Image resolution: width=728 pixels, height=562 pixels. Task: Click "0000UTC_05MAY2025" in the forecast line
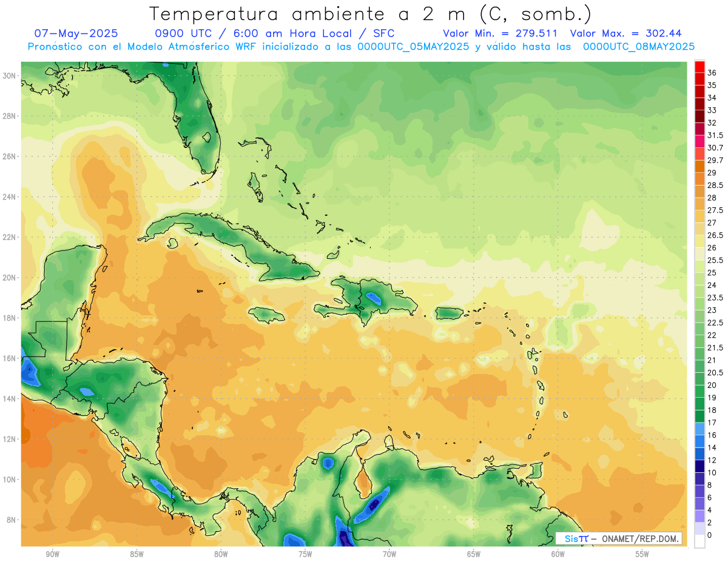coord(413,47)
